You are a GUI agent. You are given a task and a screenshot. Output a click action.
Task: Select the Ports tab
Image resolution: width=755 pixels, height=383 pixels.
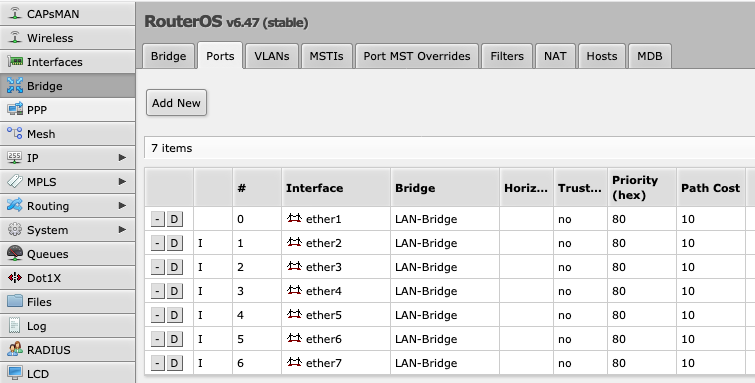[x=220, y=56]
